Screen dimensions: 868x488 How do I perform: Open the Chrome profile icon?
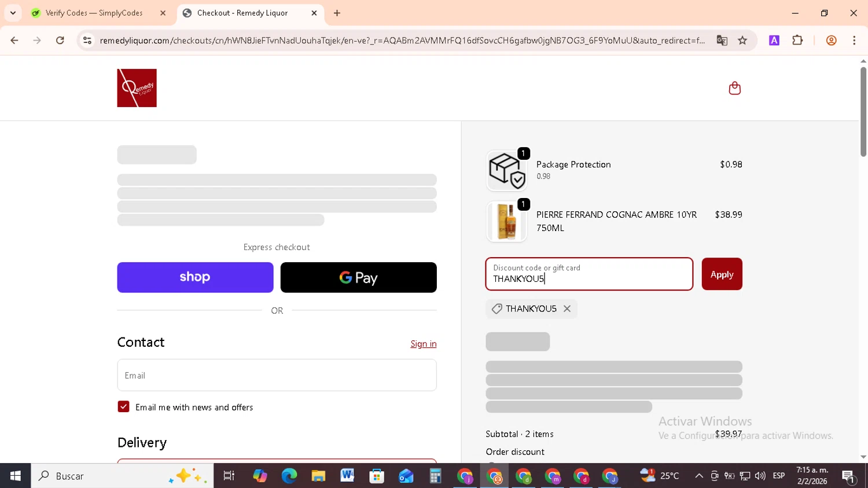pyautogui.click(x=831, y=41)
